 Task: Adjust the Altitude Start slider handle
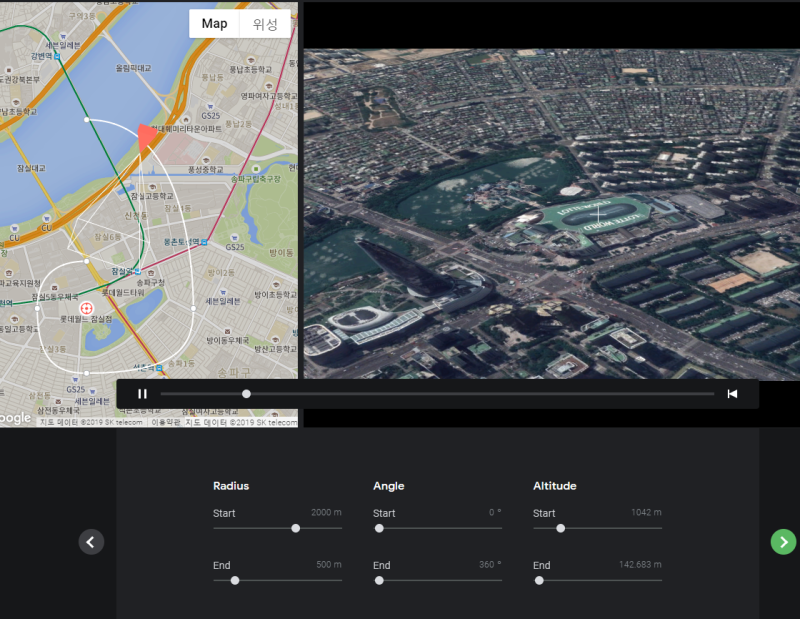pyautogui.click(x=561, y=528)
